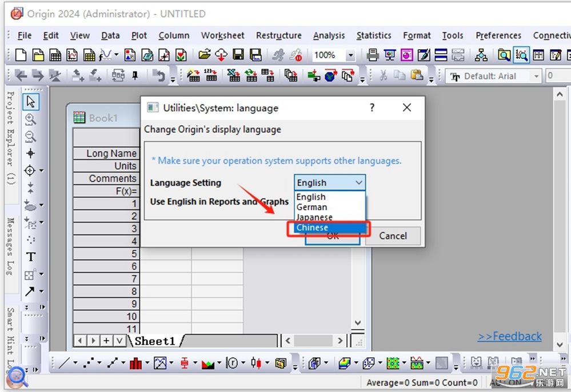Click the dialog help question mark

pyautogui.click(x=372, y=108)
